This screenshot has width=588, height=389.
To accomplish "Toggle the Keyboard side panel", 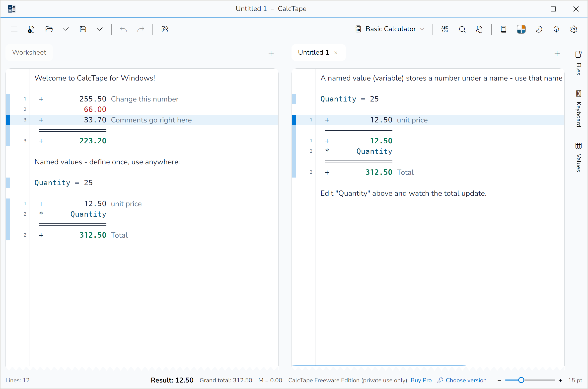I will tap(579, 108).
